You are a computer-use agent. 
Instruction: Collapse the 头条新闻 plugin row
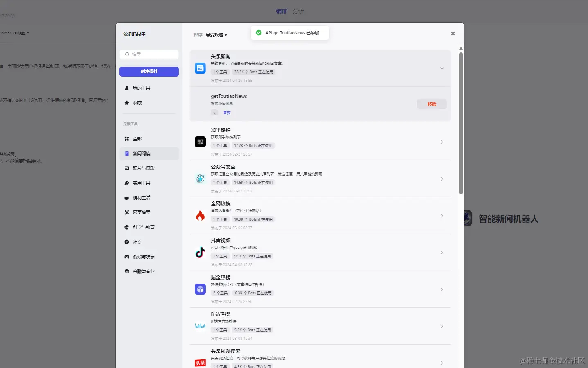coord(442,68)
